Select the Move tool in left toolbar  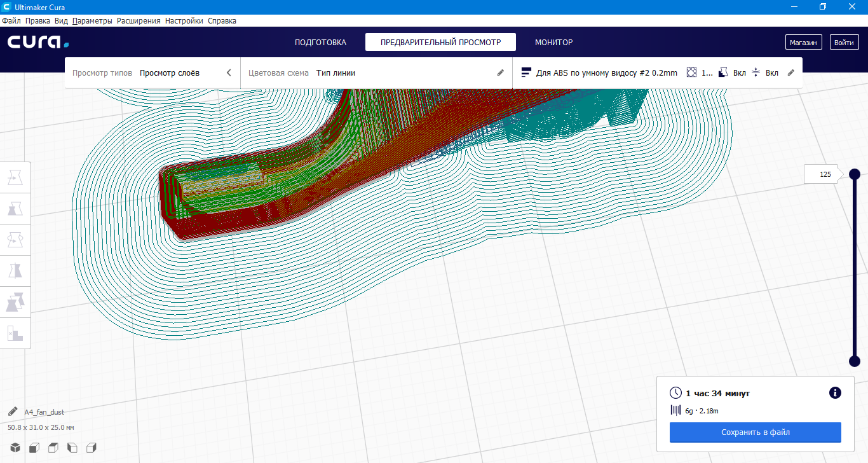[x=15, y=177]
